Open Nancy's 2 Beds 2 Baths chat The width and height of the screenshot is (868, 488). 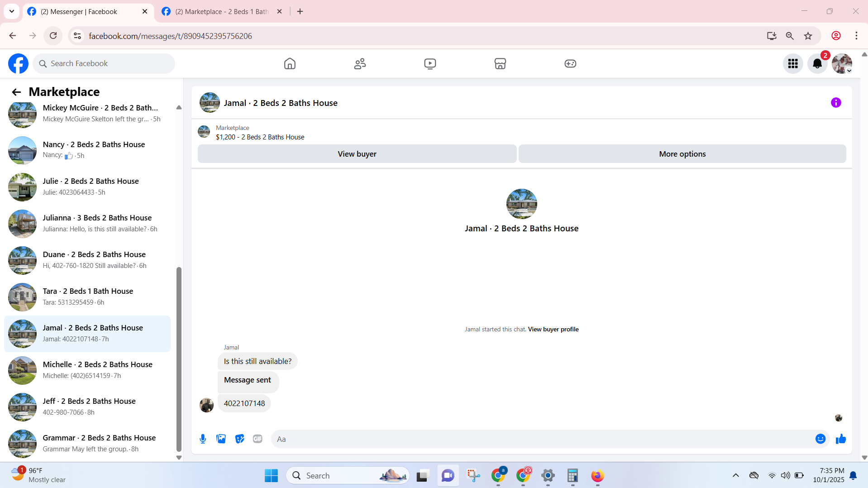87,150
